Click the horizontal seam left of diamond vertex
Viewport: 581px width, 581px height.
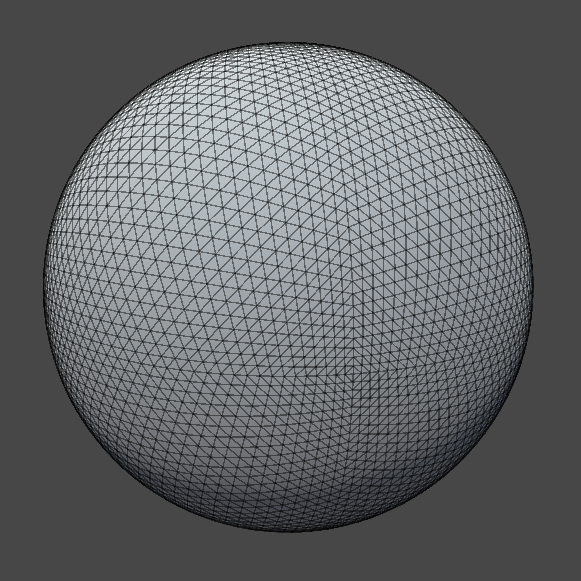(296, 376)
